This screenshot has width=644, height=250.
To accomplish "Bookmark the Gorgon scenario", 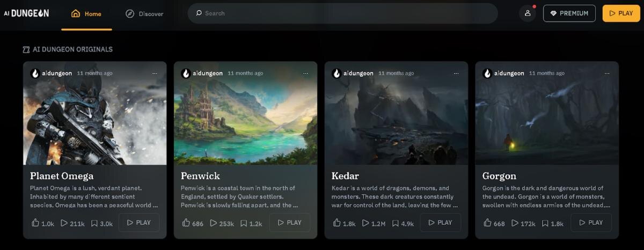I will pyautogui.click(x=545, y=223).
